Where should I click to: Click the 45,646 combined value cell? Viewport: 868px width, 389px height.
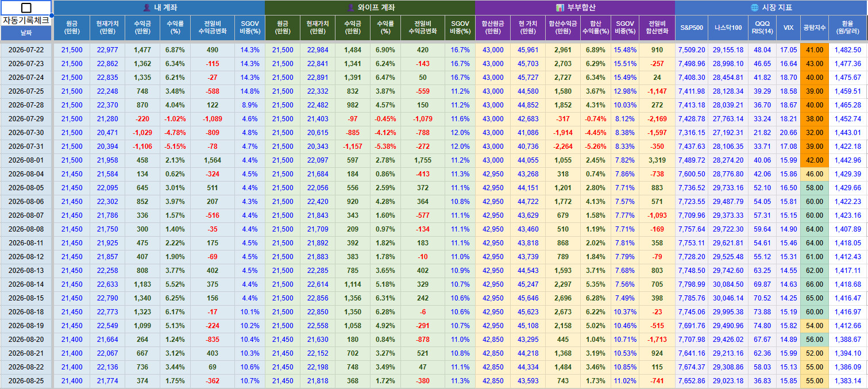tap(528, 298)
